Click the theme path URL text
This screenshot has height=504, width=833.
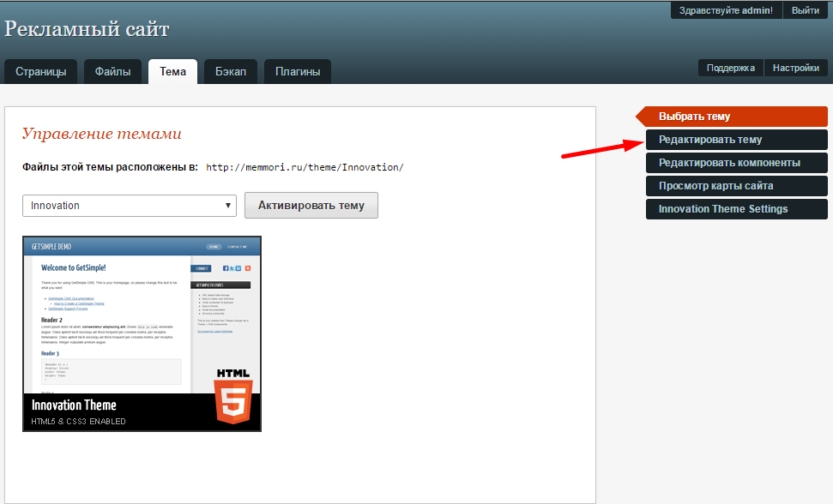[305, 167]
